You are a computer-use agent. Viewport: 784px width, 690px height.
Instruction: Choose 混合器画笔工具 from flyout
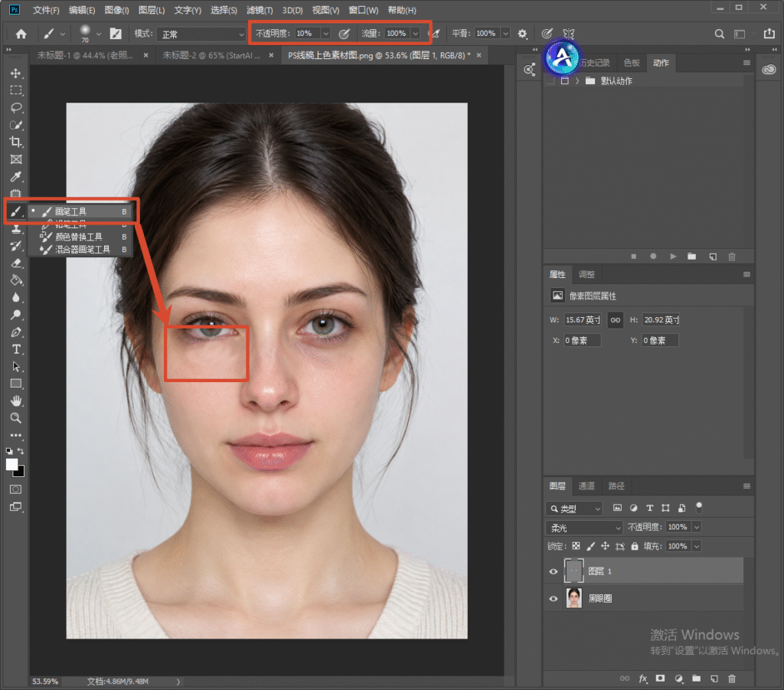pos(81,250)
